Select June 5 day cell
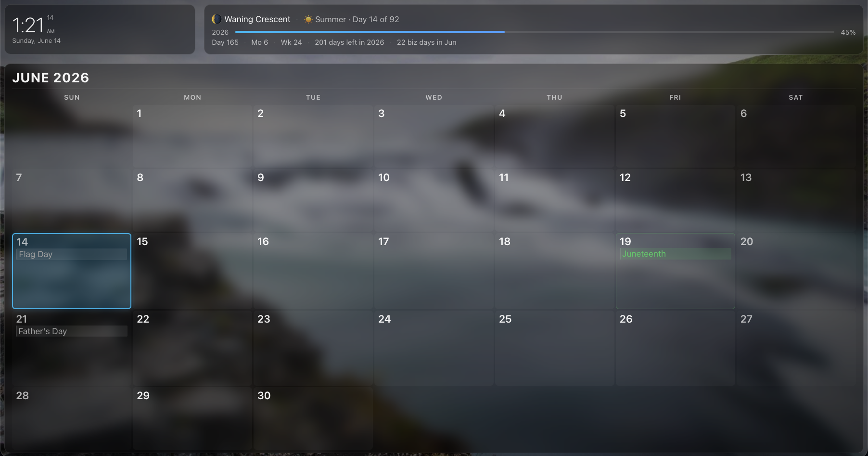 [x=676, y=136]
